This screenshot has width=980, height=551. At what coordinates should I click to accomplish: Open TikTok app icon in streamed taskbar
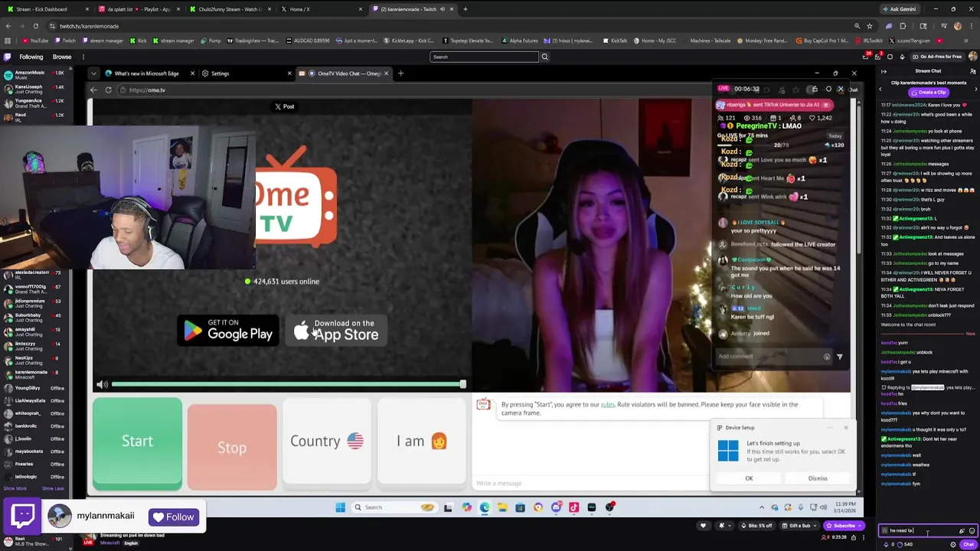coord(573,507)
